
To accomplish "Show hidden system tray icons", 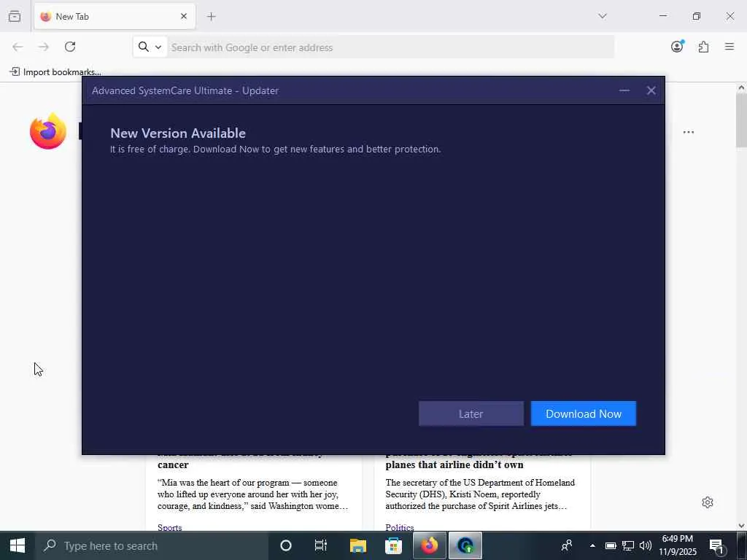I will 592,545.
